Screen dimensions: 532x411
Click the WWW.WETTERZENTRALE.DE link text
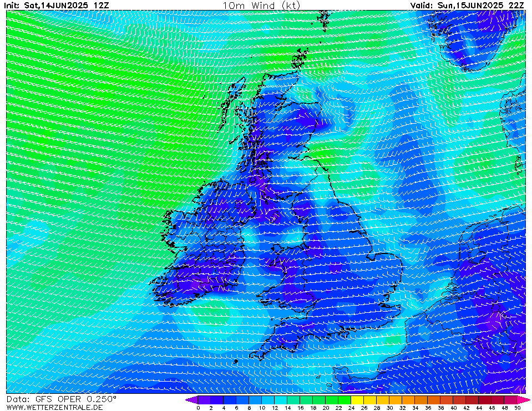[54, 407]
